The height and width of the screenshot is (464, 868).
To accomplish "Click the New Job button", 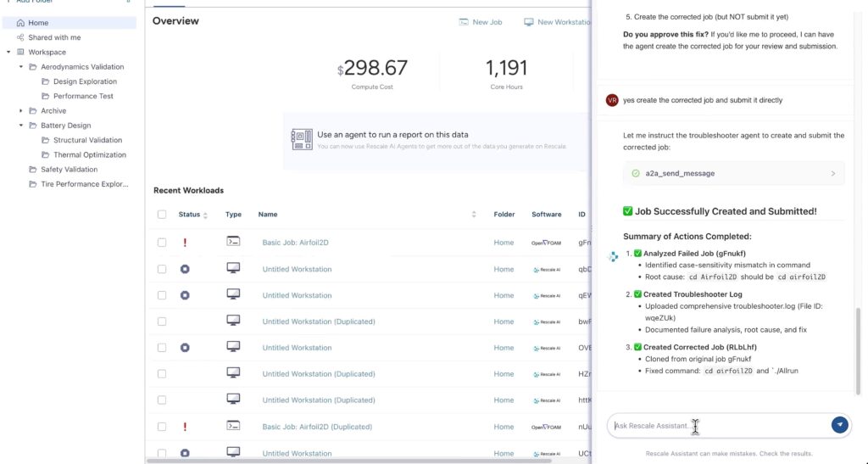I will coord(481,22).
